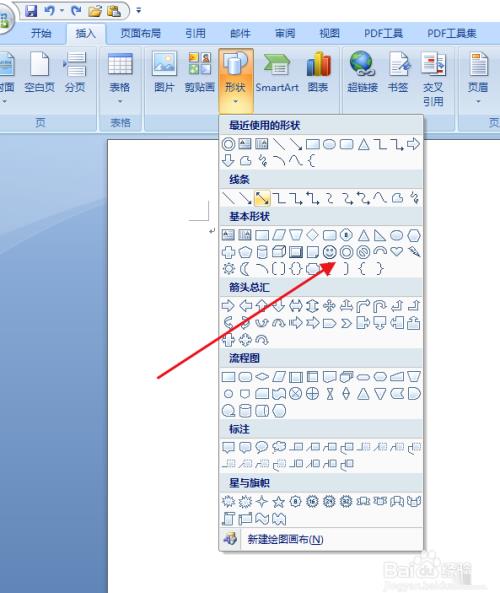Switch to the 开始 tab

41,33
